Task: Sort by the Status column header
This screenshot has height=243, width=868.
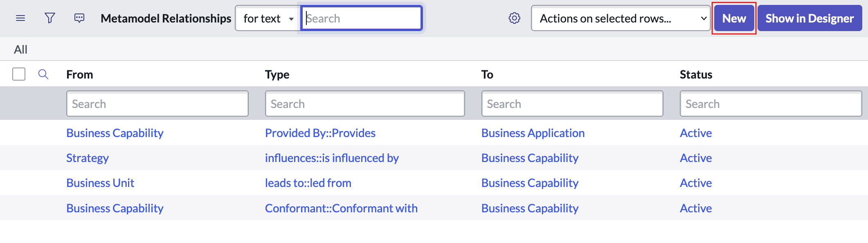Action: point(696,74)
